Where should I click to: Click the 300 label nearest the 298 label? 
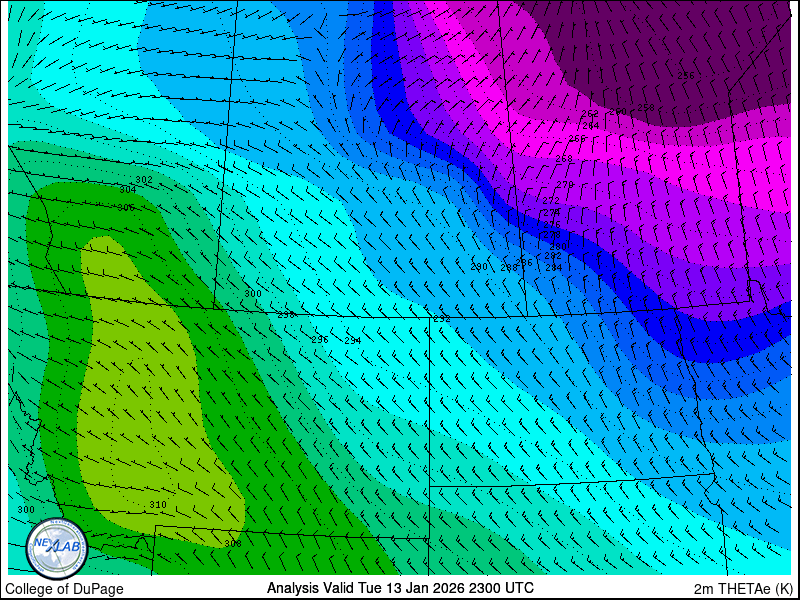(253, 294)
